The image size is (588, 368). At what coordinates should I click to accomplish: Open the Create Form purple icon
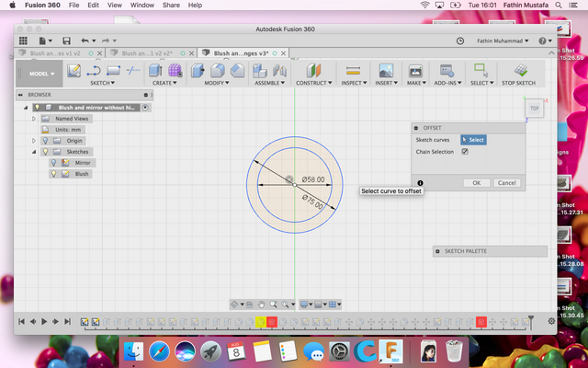[175, 70]
